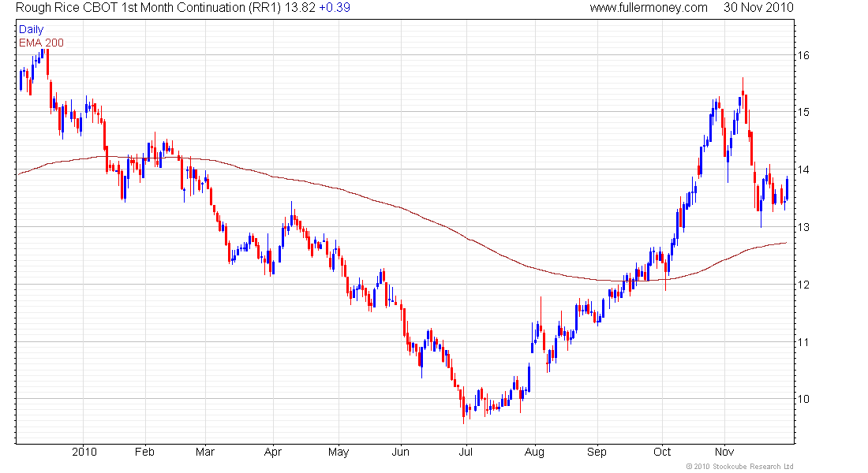Select the last price value 13.82
The width and height of the screenshot is (868, 473).
coord(300,8)
